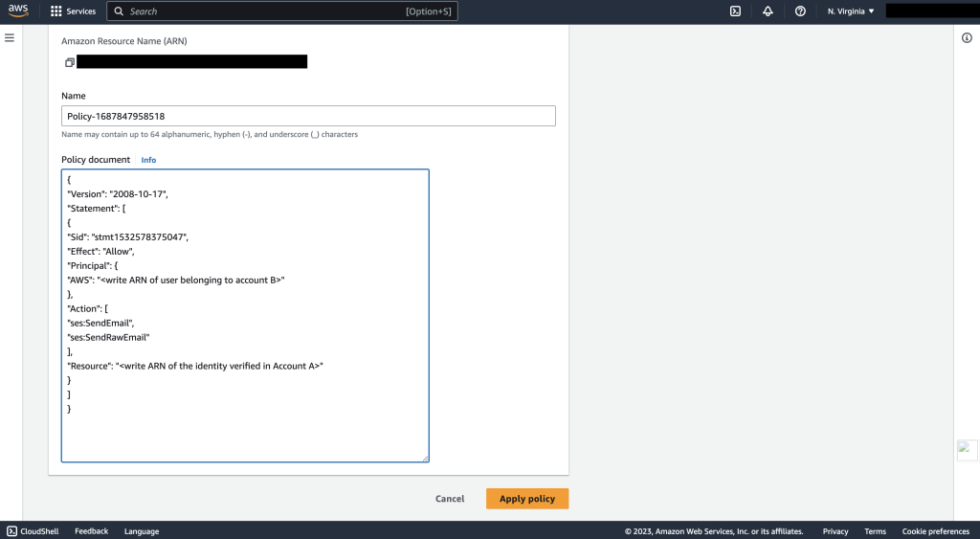This screenshot has width=980, height=539.
Task: Open the Services grid menu
Action: pos(56,11)
